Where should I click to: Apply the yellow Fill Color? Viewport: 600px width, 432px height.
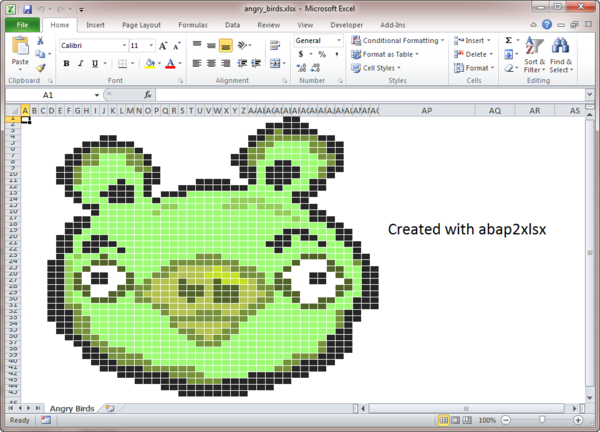[x=150, y=64]
